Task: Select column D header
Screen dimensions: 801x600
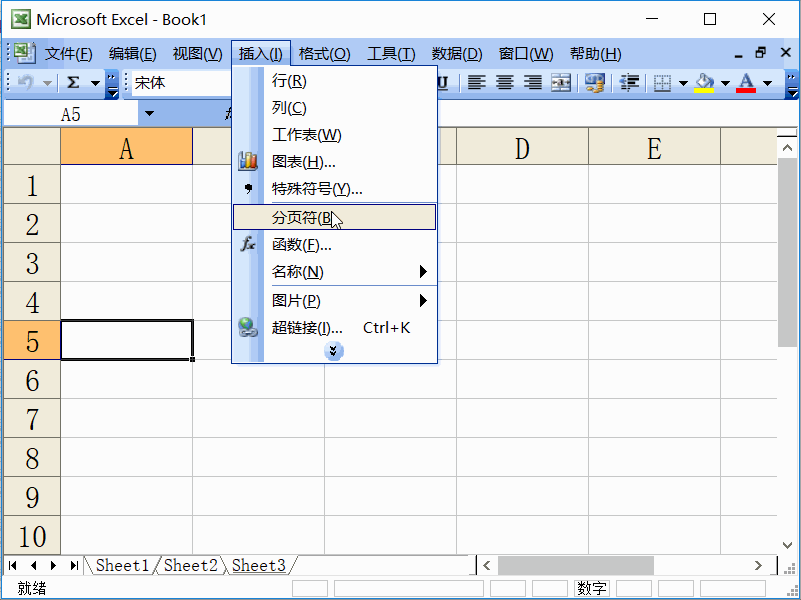Action: (522, 147)
